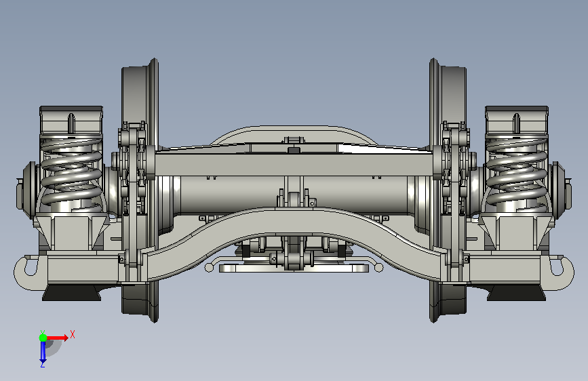Select the curved lower cross beam

294,221
